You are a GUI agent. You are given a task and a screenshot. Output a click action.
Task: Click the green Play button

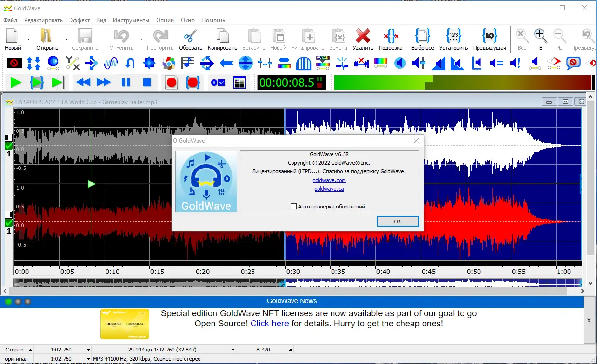point(16,82)
